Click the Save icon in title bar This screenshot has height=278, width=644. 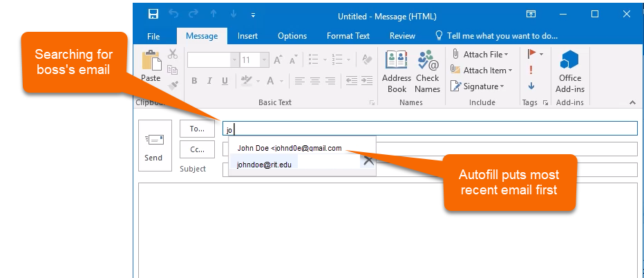[x=153, y=14]
